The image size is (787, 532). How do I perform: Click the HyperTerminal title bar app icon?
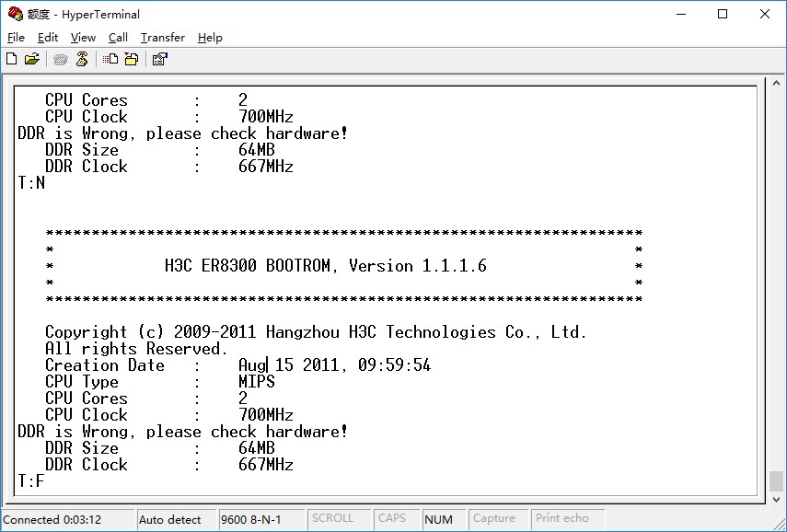click(x=16, y=14)
